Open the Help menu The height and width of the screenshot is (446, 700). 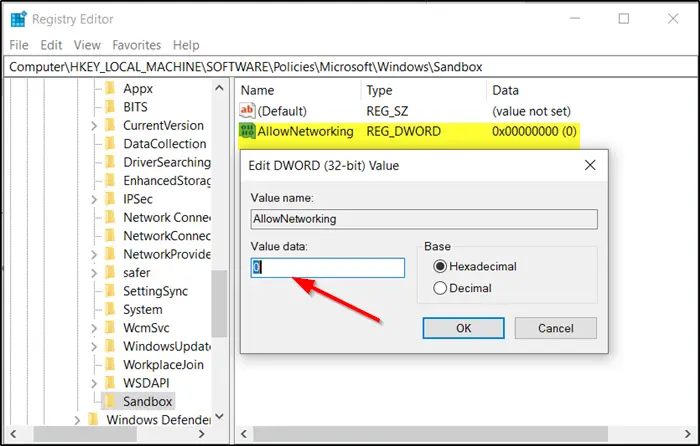pos(186,45)
